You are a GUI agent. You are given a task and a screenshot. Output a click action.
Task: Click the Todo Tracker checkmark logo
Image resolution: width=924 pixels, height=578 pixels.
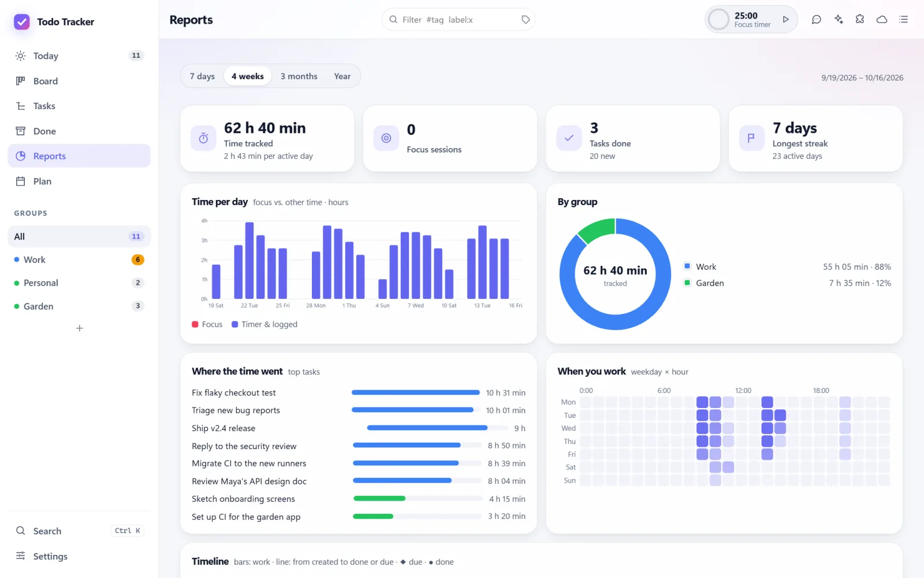pos(22,22)
